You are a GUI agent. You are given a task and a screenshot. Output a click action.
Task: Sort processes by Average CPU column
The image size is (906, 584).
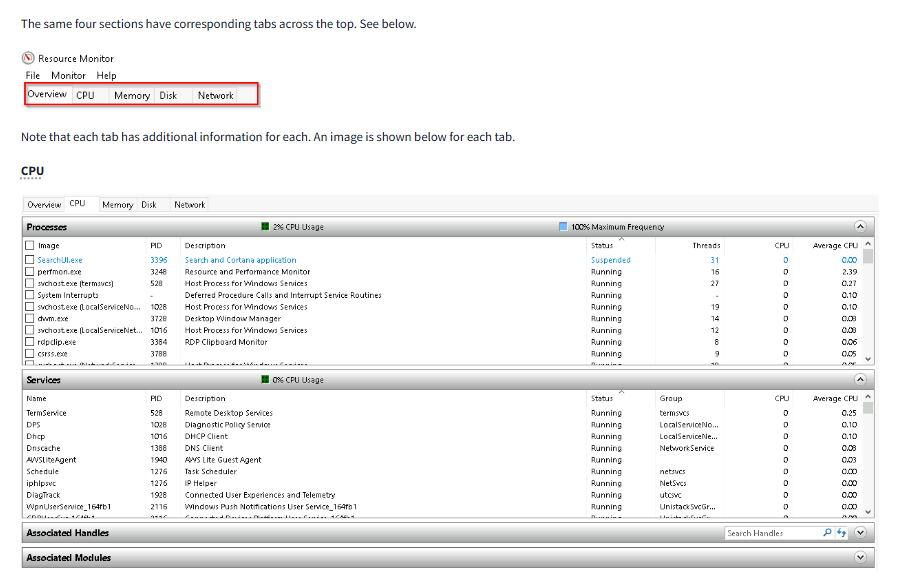tap(835, 245)
